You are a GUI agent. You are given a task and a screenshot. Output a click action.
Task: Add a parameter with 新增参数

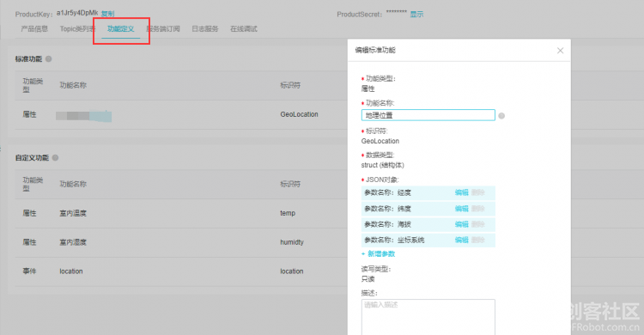point(379,253)
